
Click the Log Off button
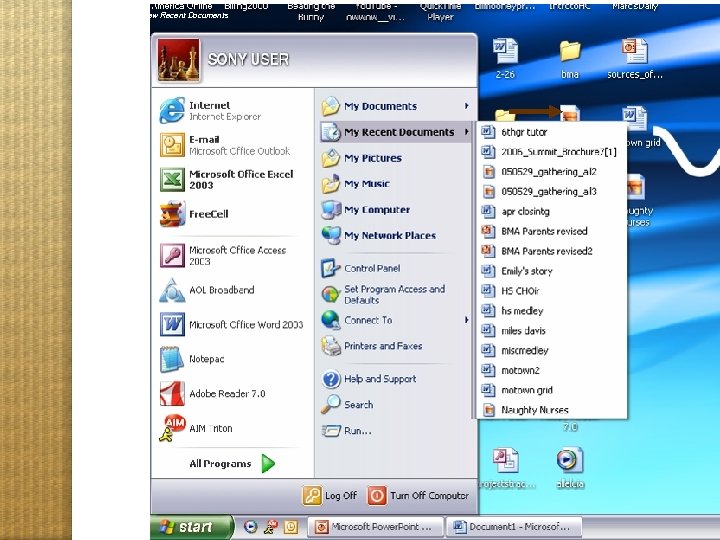pyautogui.click(x=330, y=496)
